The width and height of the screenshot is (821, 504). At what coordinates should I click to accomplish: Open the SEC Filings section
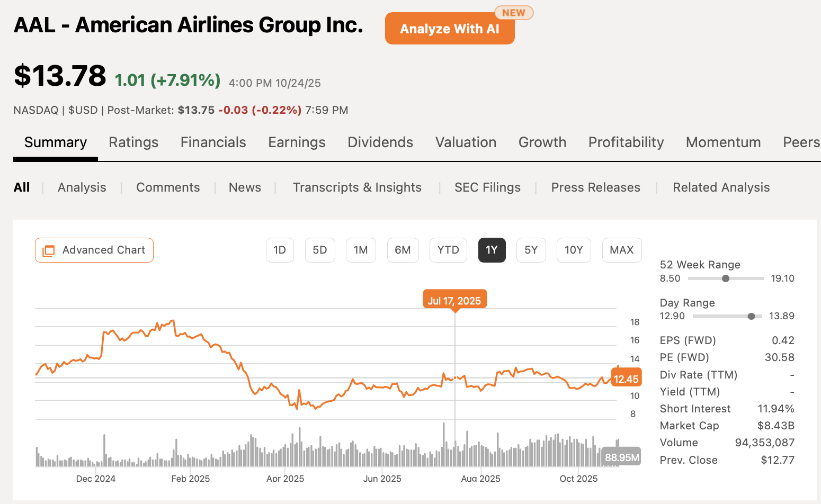pyautogui.click(x=487, y=187)
